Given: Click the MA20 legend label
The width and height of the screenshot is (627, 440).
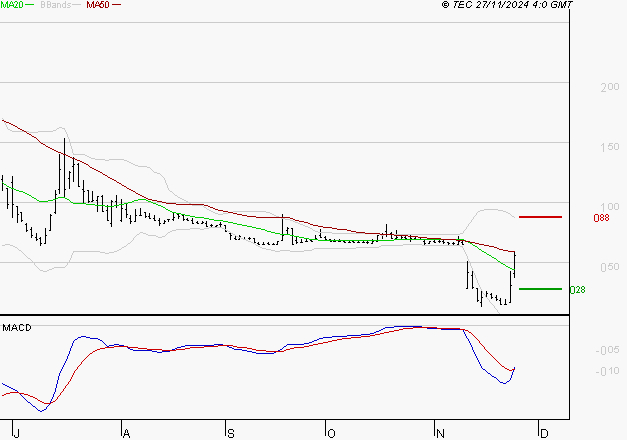Looking at the screenshot, I should click(12, 4).
